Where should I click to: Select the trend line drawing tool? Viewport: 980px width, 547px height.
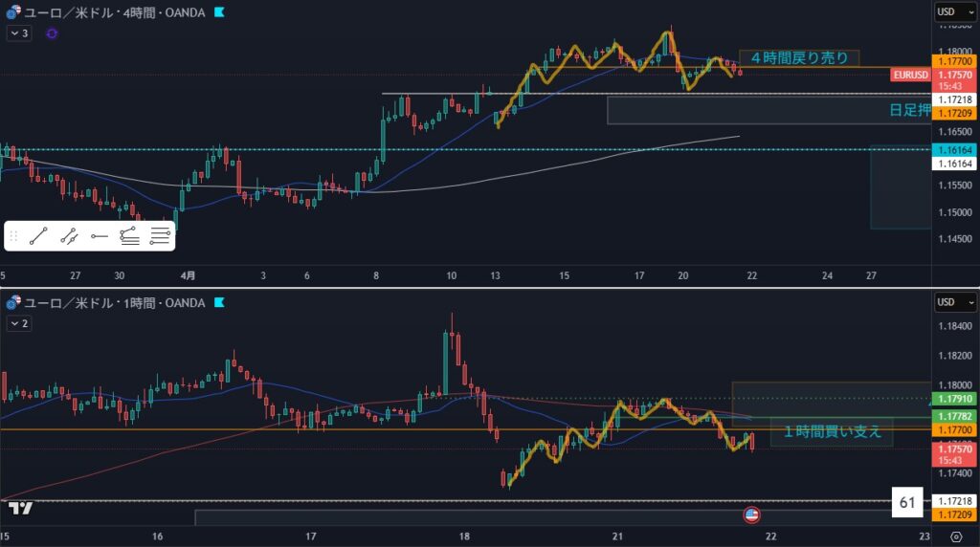(x=38, y=236)
